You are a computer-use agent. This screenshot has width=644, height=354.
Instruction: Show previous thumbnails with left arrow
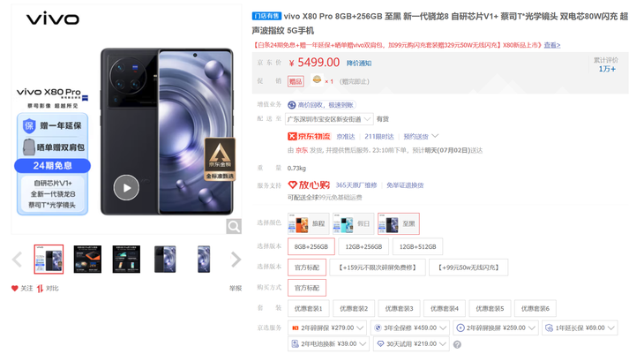coord(18,260)
